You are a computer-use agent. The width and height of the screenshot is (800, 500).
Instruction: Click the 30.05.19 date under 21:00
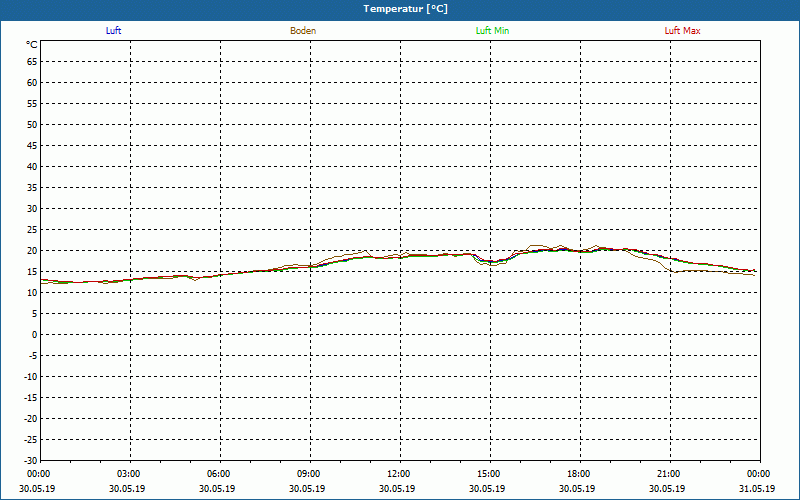point(667,489)
